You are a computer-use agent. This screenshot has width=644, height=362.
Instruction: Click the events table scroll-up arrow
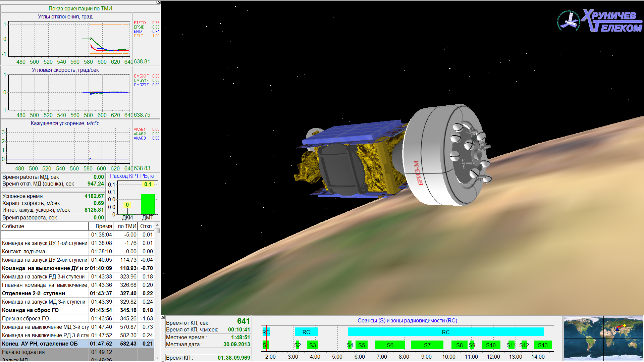(x=157, y=225)
